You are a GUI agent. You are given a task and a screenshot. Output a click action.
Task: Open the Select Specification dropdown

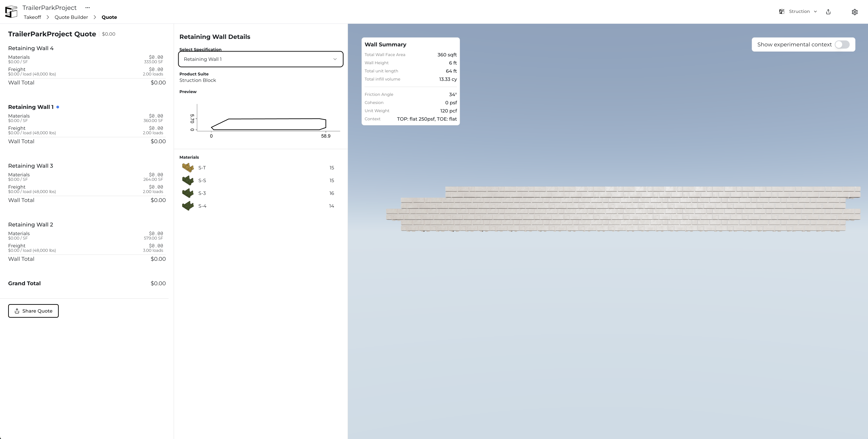point(260,59)
